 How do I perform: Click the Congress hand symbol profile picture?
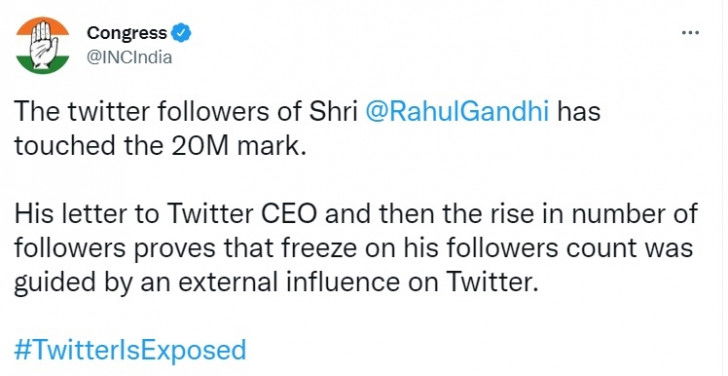click(x=42, y=45)
